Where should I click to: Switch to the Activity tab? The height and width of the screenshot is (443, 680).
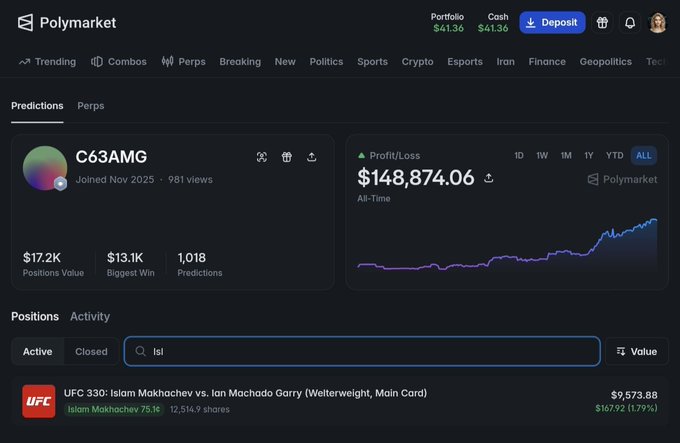click(x=90, y=316)
